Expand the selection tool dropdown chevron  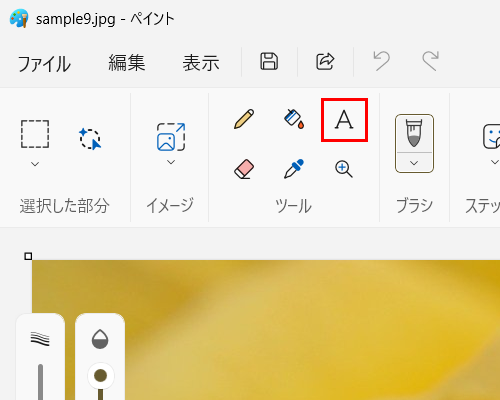pyautogui.click(x=35, y=164)
